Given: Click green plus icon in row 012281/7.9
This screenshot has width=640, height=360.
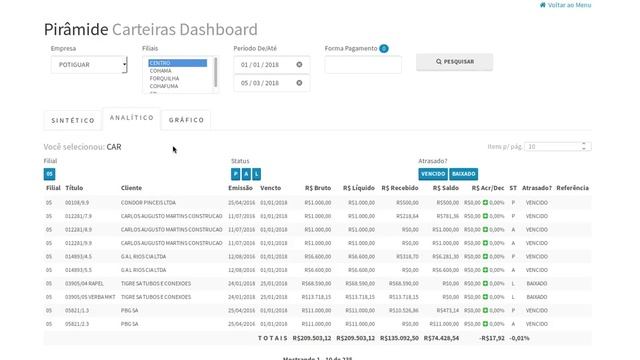Looking at the screenshot, I should (485, 216).
